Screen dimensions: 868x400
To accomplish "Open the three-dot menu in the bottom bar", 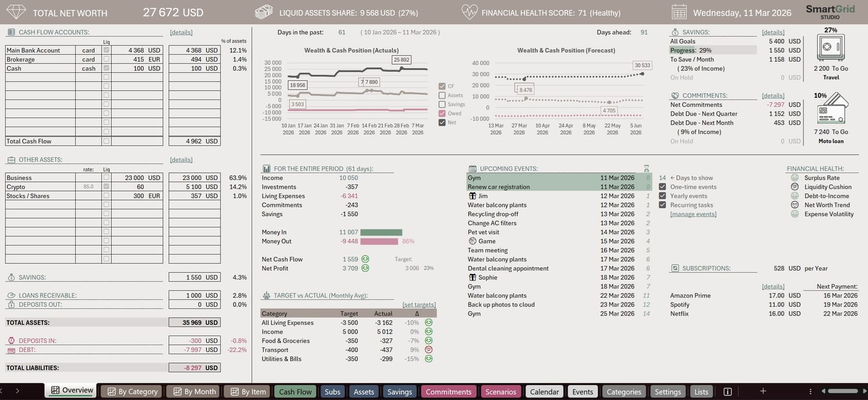I will (x=810, y=391).
